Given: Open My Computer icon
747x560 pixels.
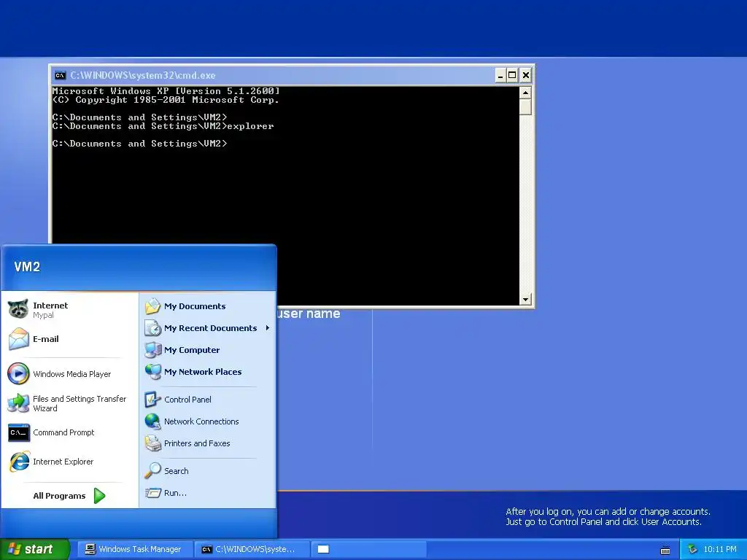Looking at the screenshot, I should [153, 350].
